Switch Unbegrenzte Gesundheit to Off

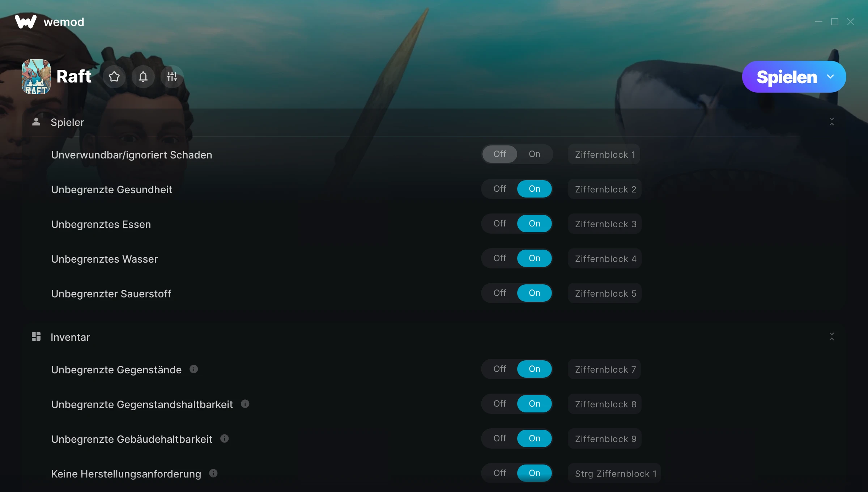[x=500, y=189]
